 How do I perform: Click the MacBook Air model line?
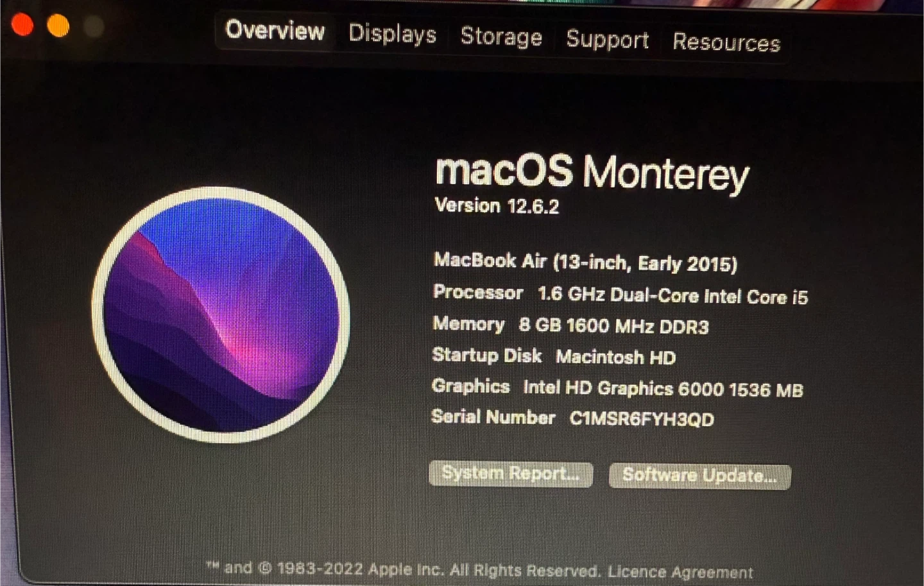pyautogui.click(x=585, y=263)
